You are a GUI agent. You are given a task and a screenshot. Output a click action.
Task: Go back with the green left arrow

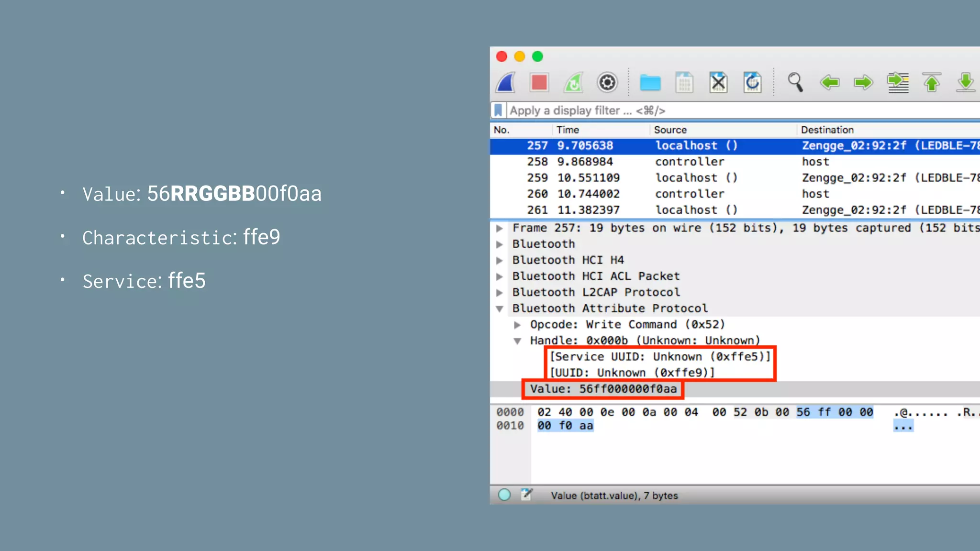(829, 83)
